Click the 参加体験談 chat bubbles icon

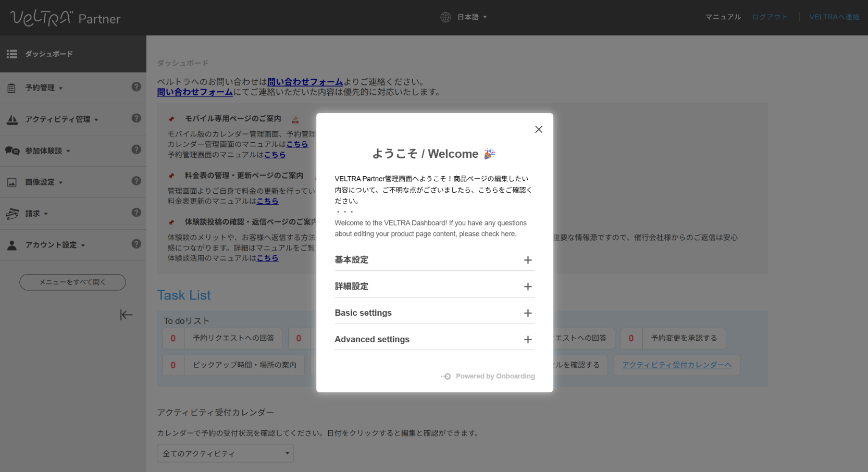tap(12, 151)
